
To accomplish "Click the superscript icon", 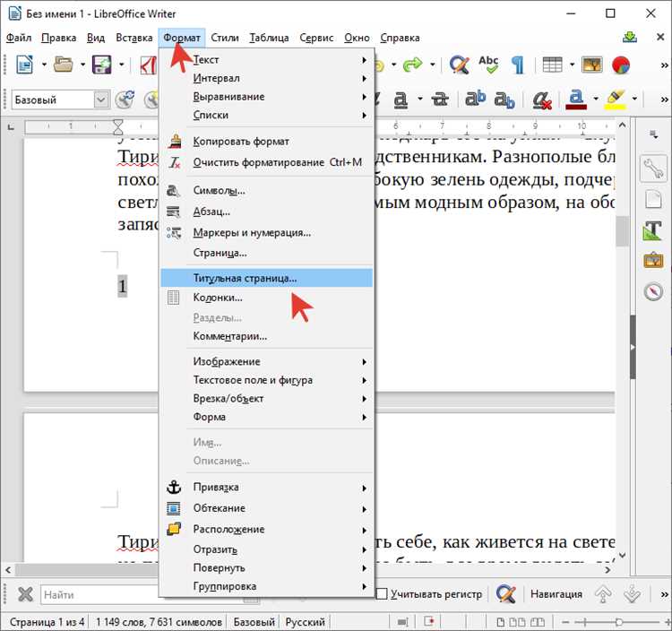I will point(475,99).
